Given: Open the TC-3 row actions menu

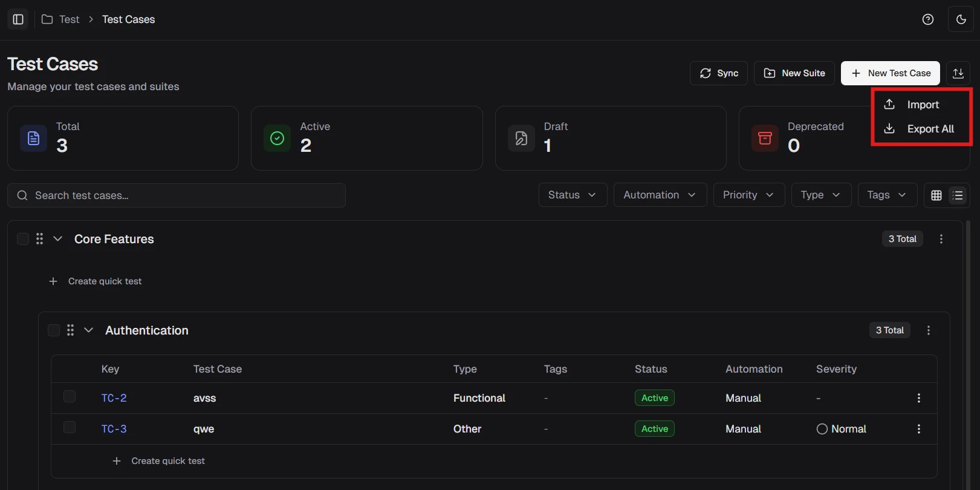Looking at the screenshot, I should tap(919, 429).
